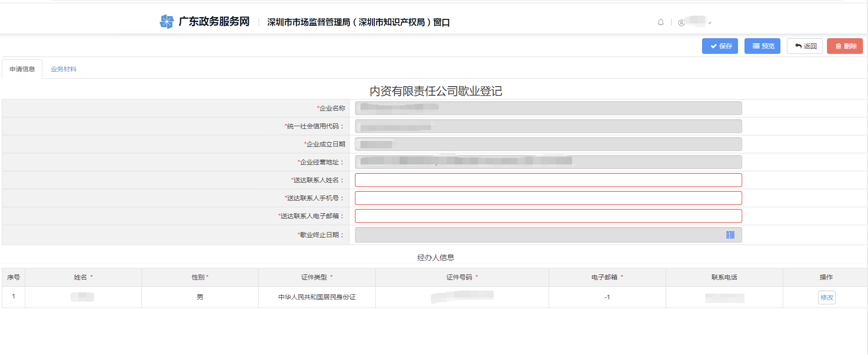The image size is (868, 355).
Task: Click the Guangdong government service logo icon
Action: 166,21
